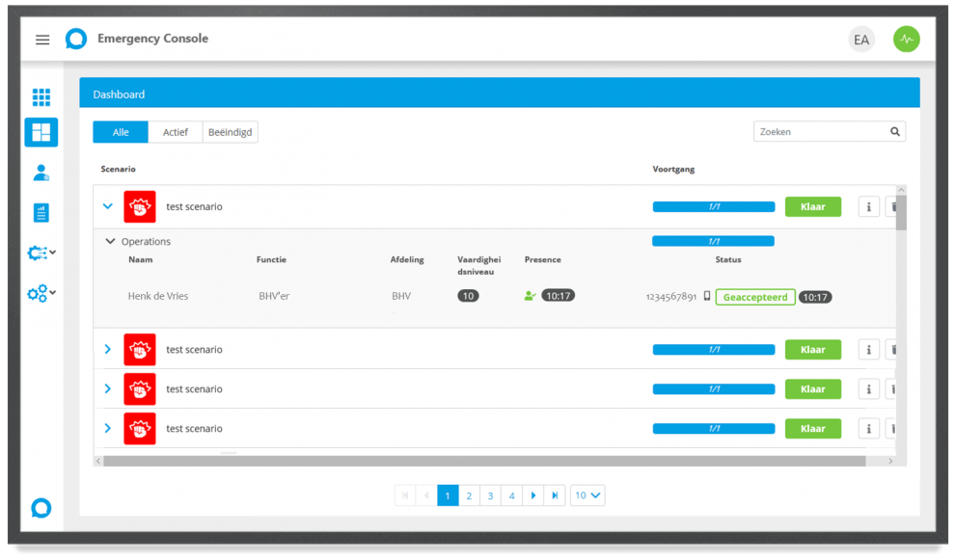Open the apps grid in sidebar

tap(41, 97)
